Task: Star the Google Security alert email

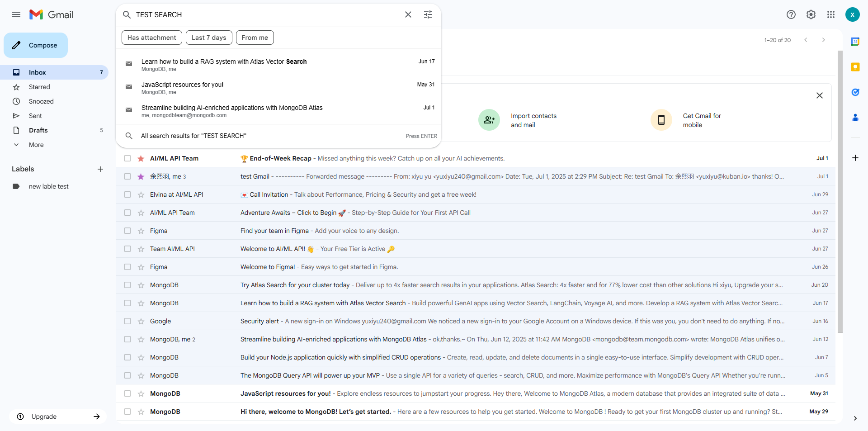Action: point(141,321)
